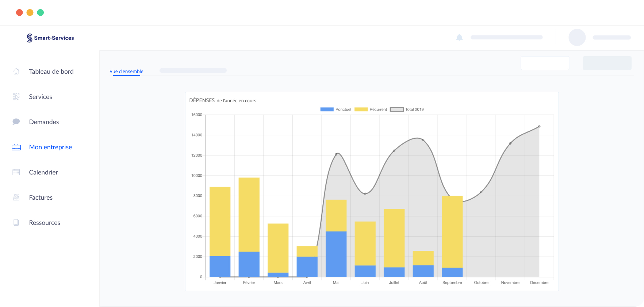This screenshot has width=644, height=307.
Task: Click the Demandes chat bubble icon
Action: tap(16, 122)
